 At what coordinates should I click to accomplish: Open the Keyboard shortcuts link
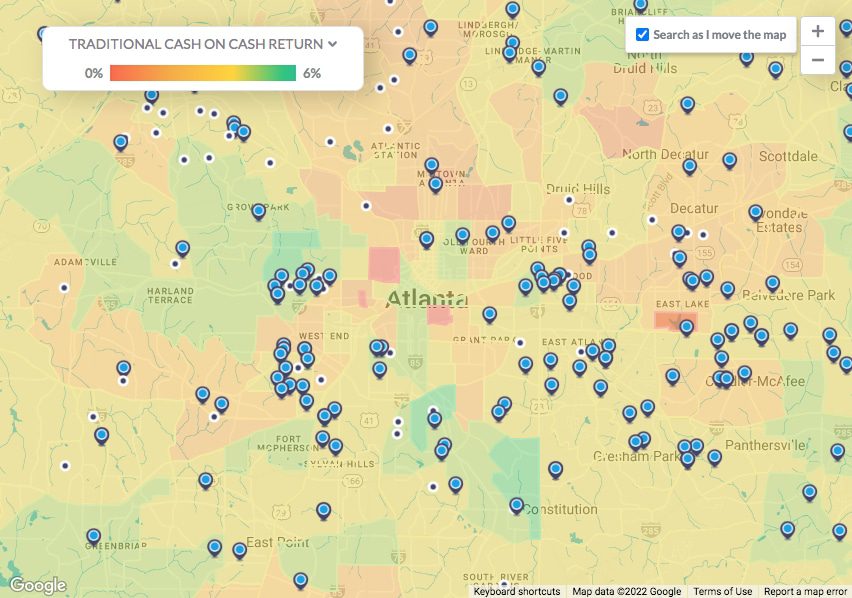click(516, 591)
